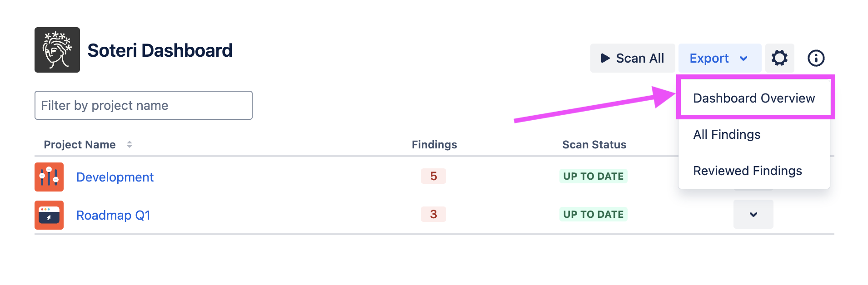This screenshot has height=285, width=868.
Task: Start scanning with Scan All button
Action: click(x=632, y=58)
